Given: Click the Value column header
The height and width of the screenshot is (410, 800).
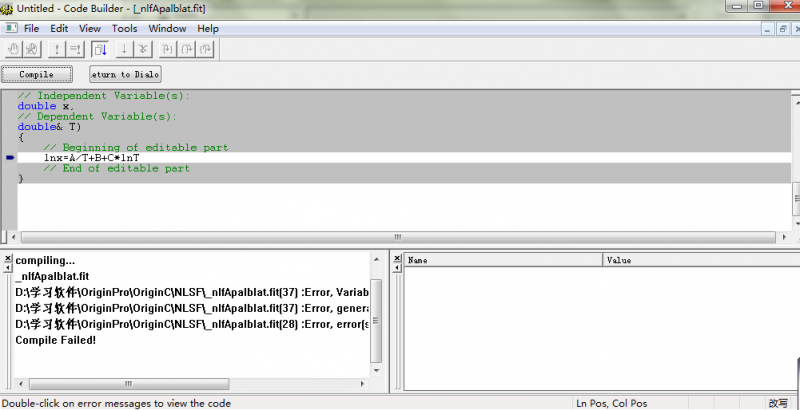Looking at the screenshot, I should point(701,260).
